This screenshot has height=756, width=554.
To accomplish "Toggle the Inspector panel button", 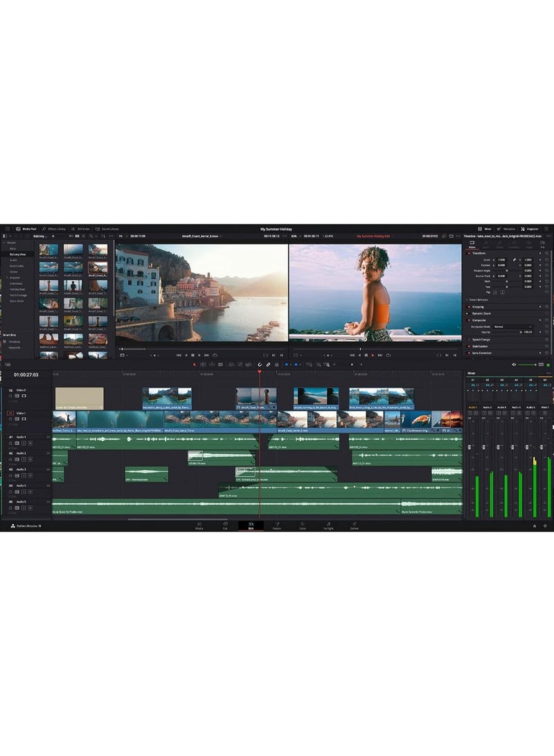I will pyautogui.click(x=530, y=229).
